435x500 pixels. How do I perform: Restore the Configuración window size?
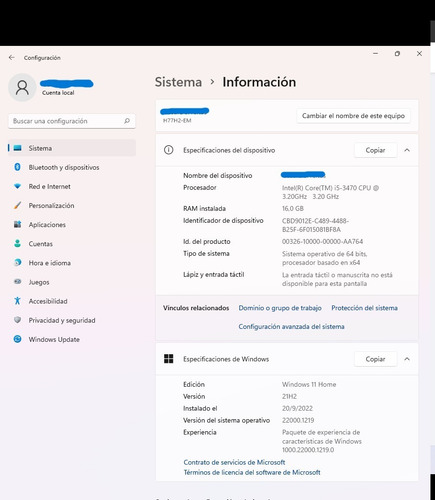(397, 53)
